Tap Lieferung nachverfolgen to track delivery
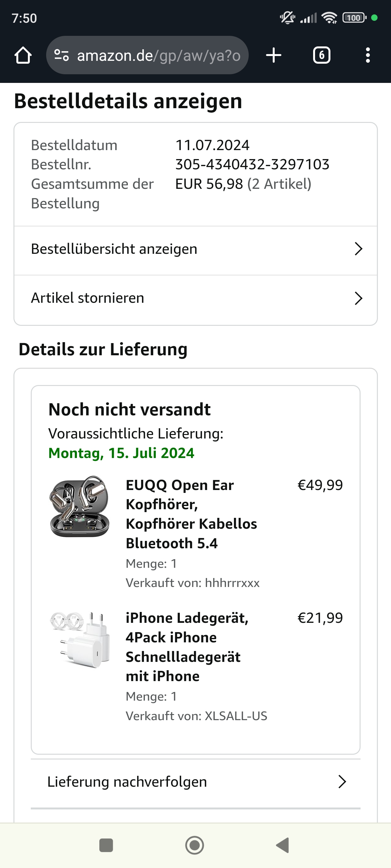 click(127, 782)
